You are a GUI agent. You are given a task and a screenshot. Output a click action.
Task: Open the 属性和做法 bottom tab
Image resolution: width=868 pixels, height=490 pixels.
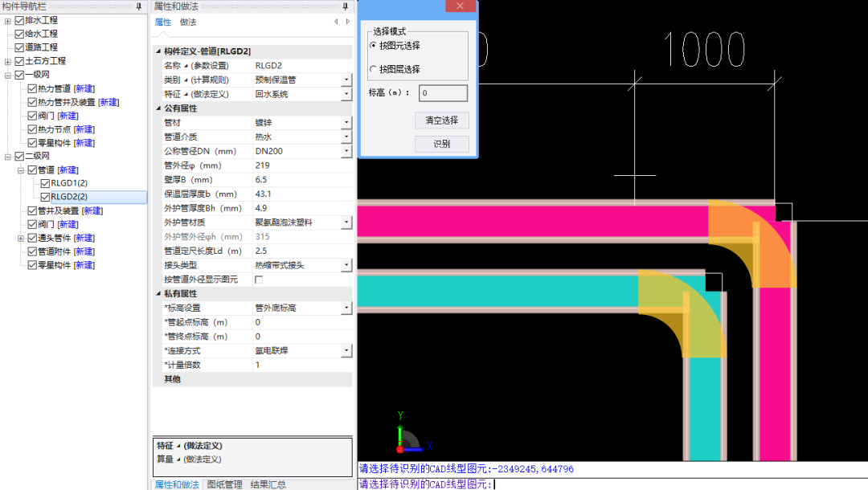[177, 484]
